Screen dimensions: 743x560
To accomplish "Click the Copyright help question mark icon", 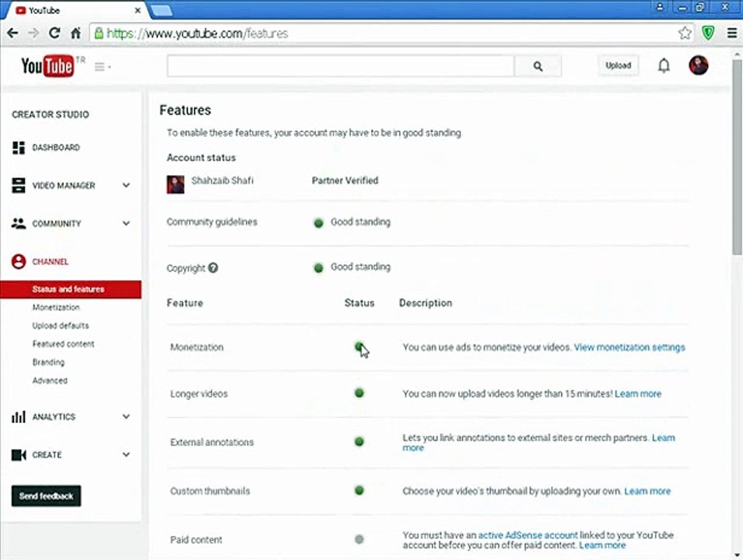I will click(x=213, y=268).
